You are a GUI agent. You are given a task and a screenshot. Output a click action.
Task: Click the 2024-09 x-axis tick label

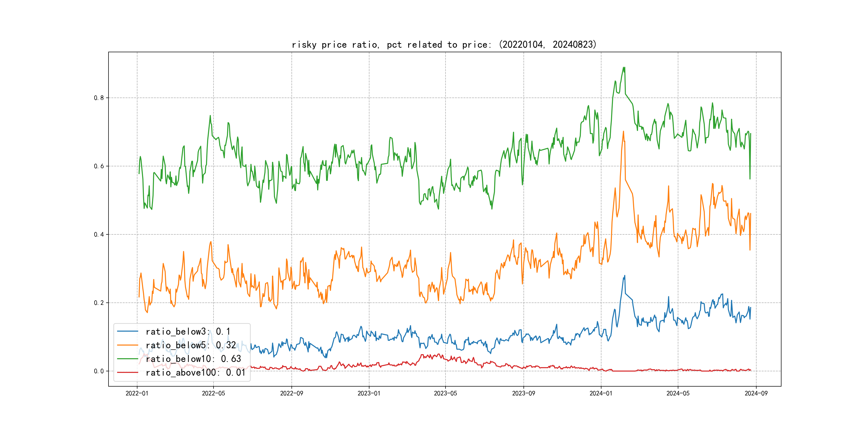click(x=756, y=393)
